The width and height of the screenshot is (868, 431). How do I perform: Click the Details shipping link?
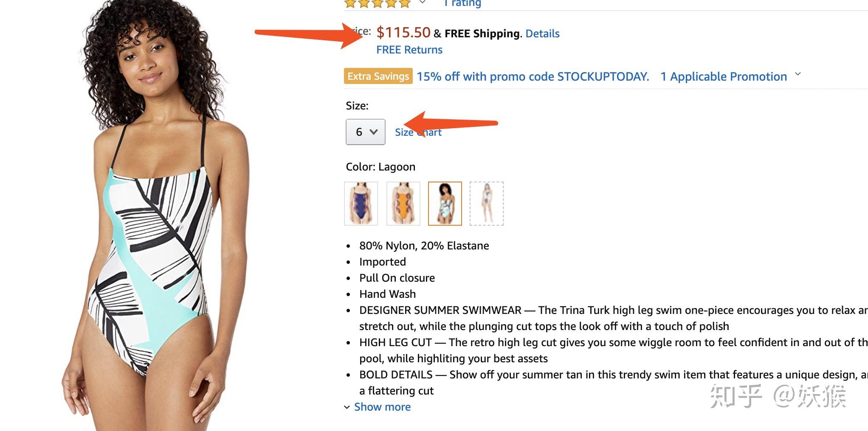[x=542, y=34]
